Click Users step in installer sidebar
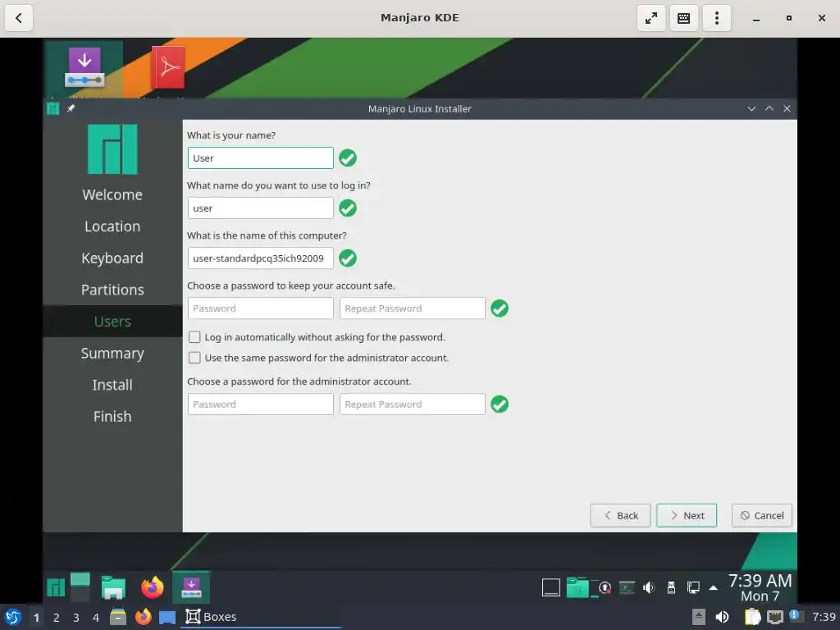 112,322
